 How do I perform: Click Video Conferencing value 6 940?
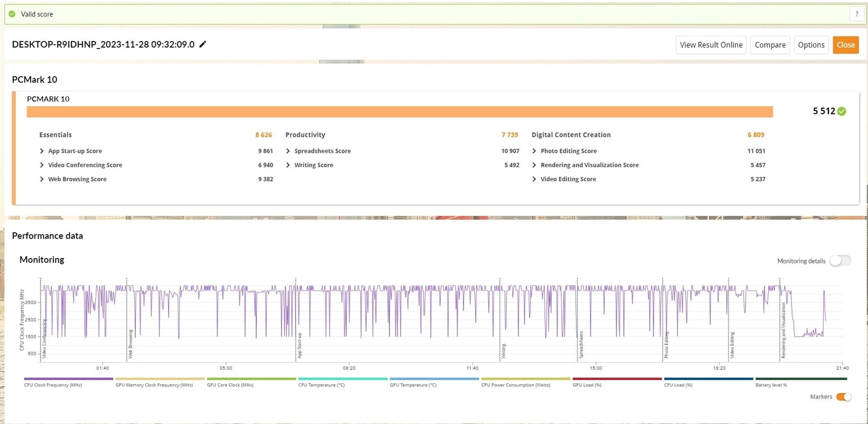click(x=265, y=165)
